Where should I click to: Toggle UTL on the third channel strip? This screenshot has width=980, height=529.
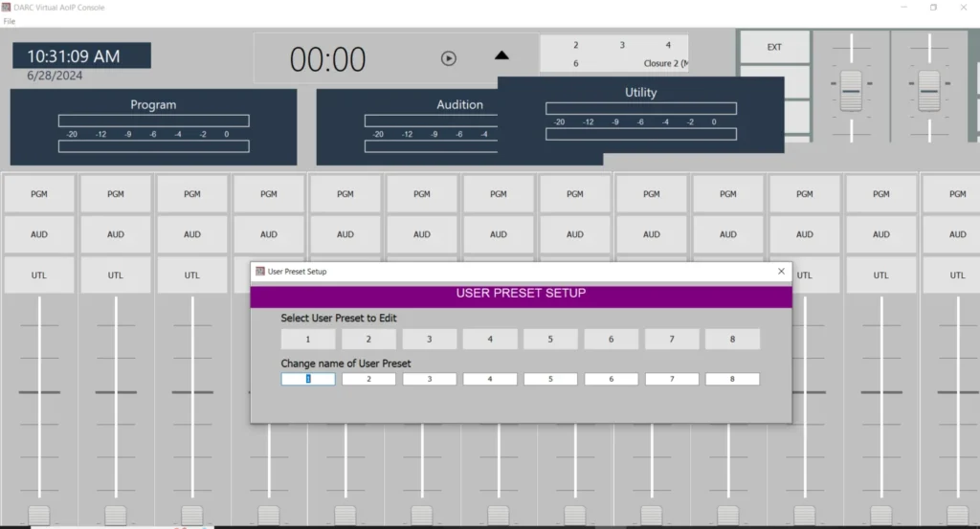pos(191,275)
